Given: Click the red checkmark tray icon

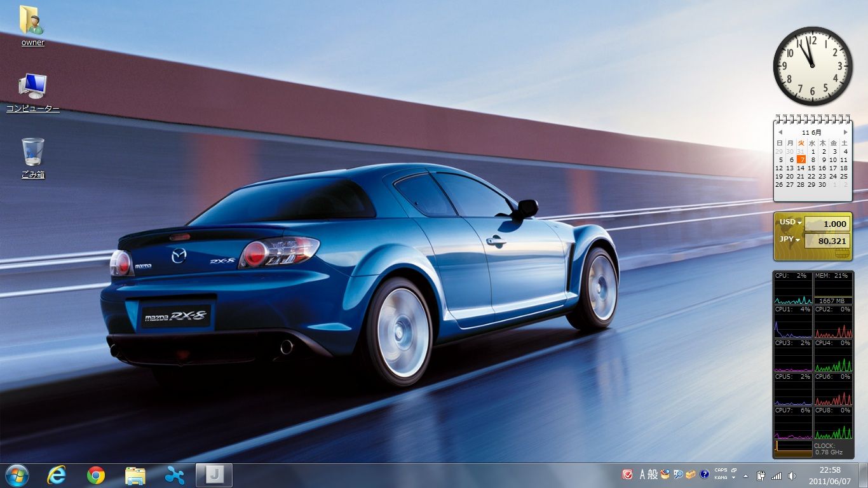Looking at the screenshot, I should pyautogui.click(x=627, y=474).
